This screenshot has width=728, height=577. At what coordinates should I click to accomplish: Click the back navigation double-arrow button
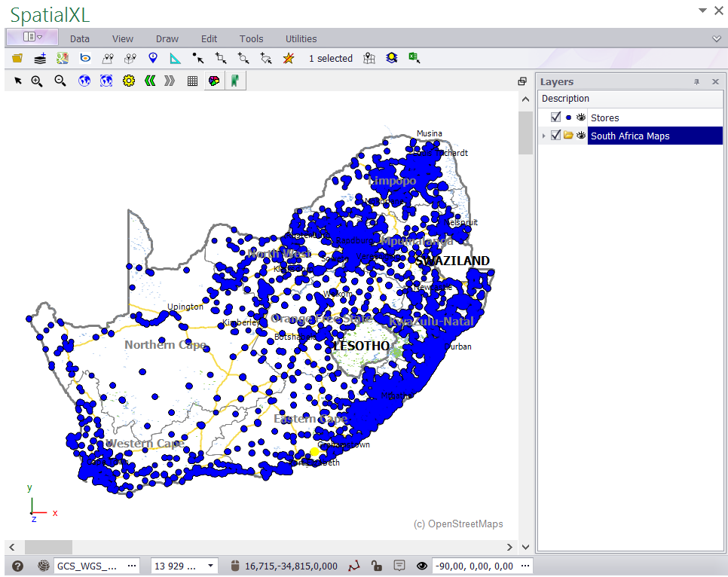pos(149,81)
